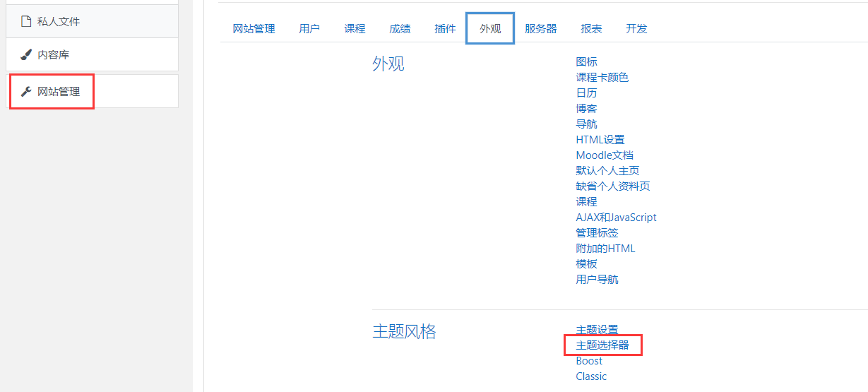Click the wrench icon beside 网站管理
Image resolution: width=868 pixels, height=392 pixels.
[x=26, y=91]
